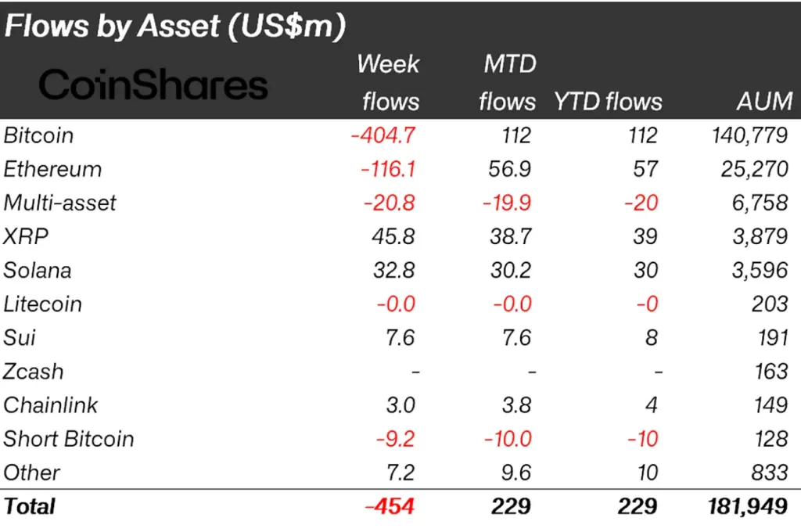This screenshot has height=532, width=801.
Task: Click the Ethereum asset name
Action: coord(52,169)
